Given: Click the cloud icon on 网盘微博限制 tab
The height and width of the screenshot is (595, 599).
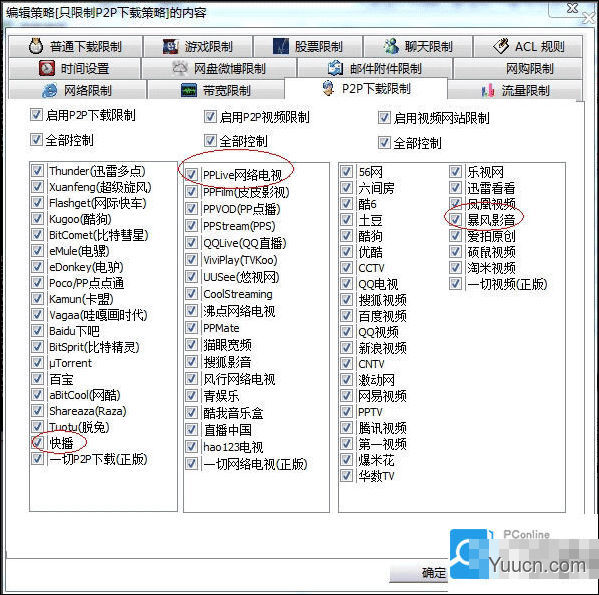Looking at the screenshot, I should point(180,68).
